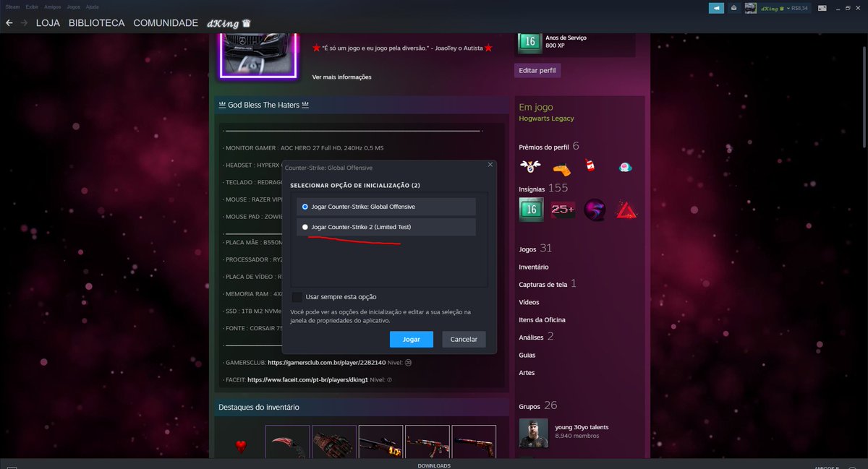This screenshot has width=868, height=469.
Task: Open the Grupos 26 link
Action: pos(537,406)
